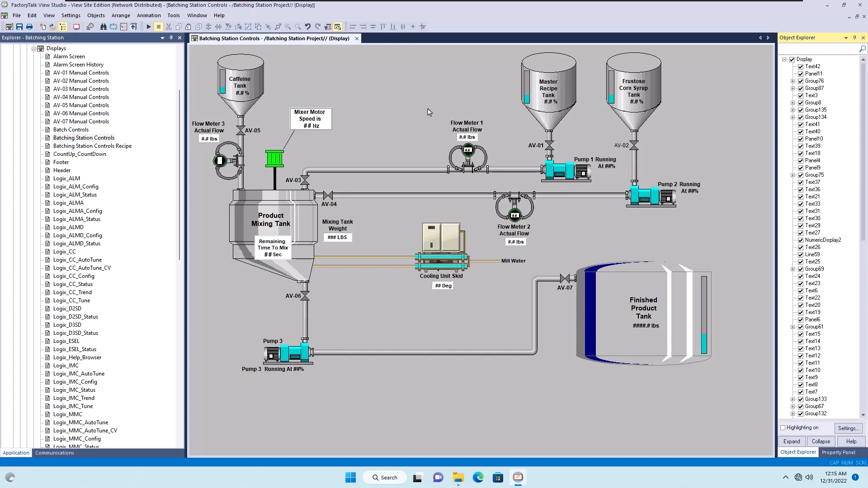
Task: Enable the Highlighting on checkbox
Action: pyautogui.click(x=783, y=427)
